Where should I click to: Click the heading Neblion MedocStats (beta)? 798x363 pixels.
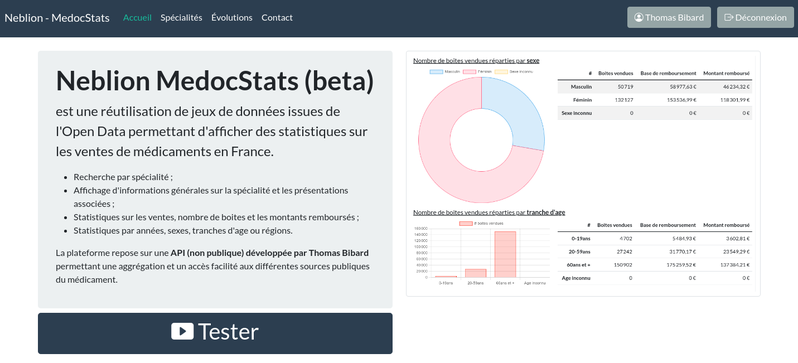tap(214, 81)
